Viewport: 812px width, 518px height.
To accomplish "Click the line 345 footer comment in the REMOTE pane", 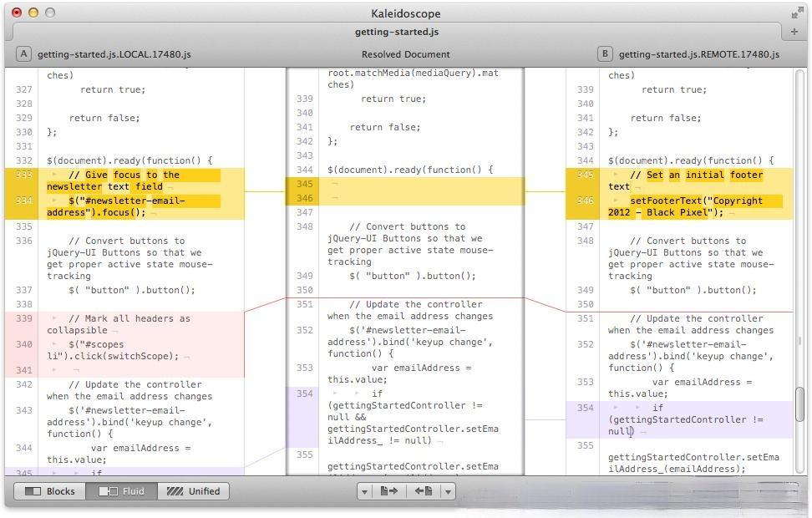I will pyautogui.click(x=679, y=180).
